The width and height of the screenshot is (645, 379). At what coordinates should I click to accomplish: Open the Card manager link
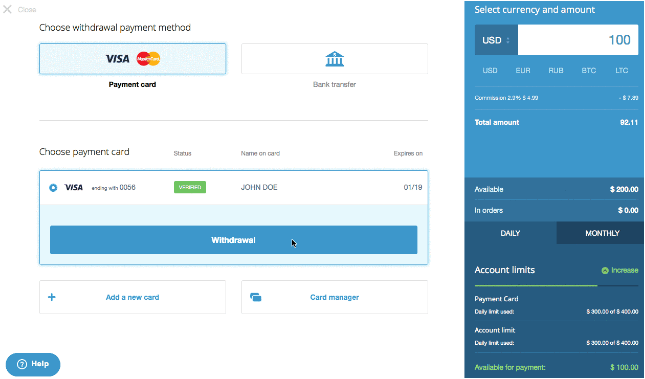[334, 297]
